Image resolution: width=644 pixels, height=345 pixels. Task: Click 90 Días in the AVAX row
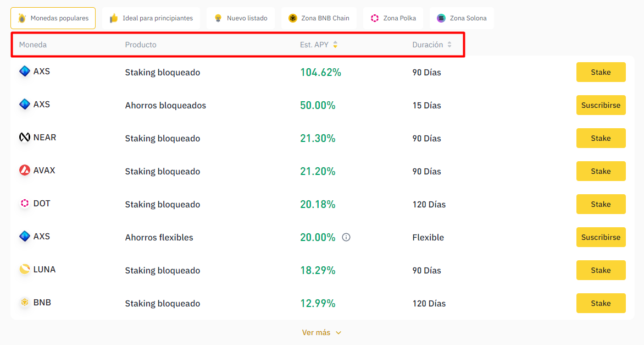[x=427, y=172]
